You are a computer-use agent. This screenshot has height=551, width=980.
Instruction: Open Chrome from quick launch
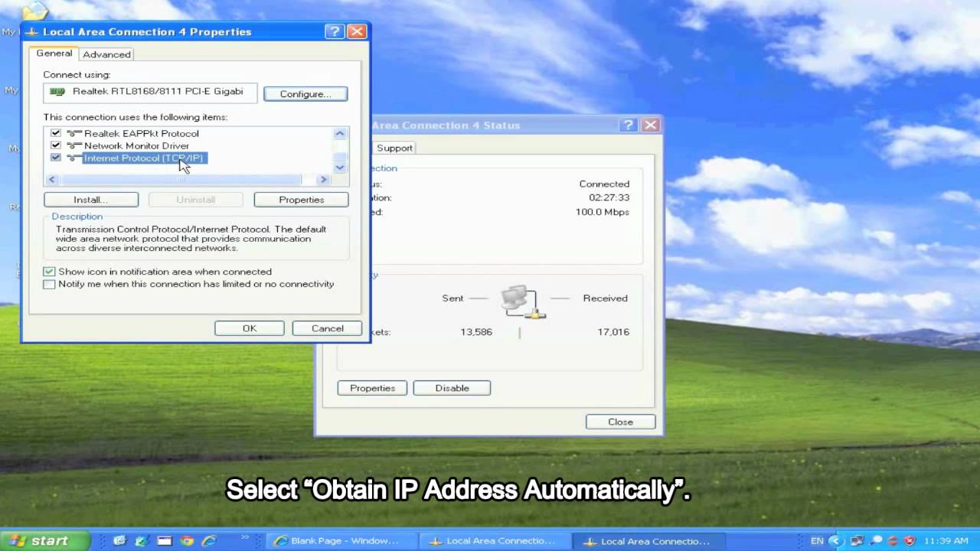point(187,540)
